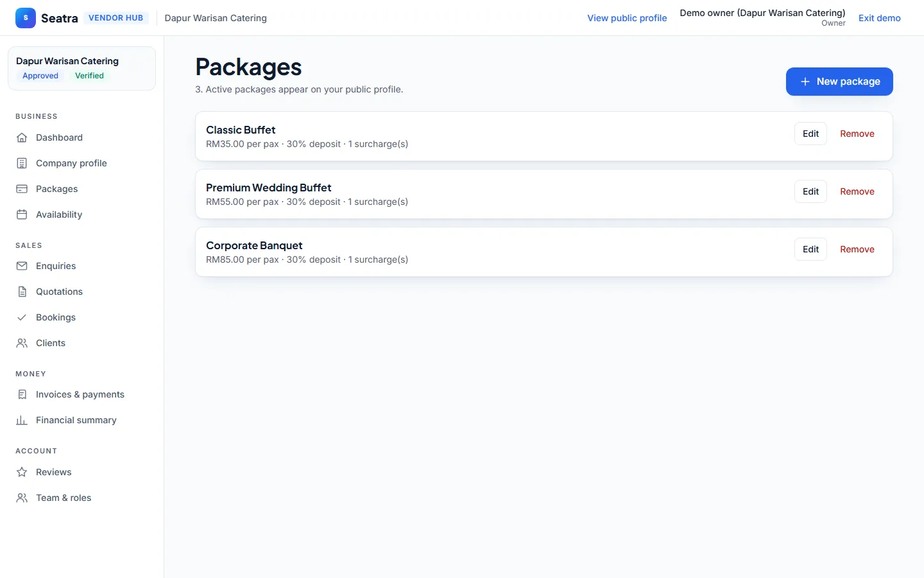Click the Quotations document icon

tap(22, 292)
